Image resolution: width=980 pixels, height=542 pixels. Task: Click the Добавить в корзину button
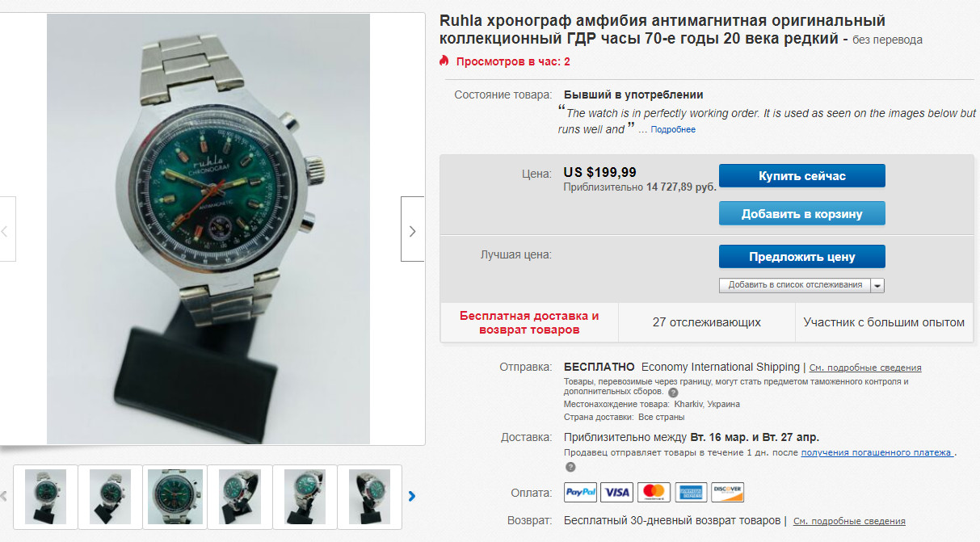pyautogui.click(x=801, y=213)
